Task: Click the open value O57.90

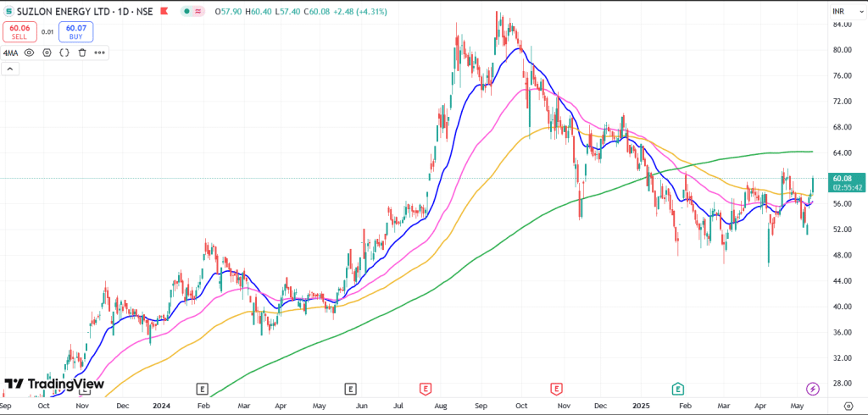Action: click(226, 11)
